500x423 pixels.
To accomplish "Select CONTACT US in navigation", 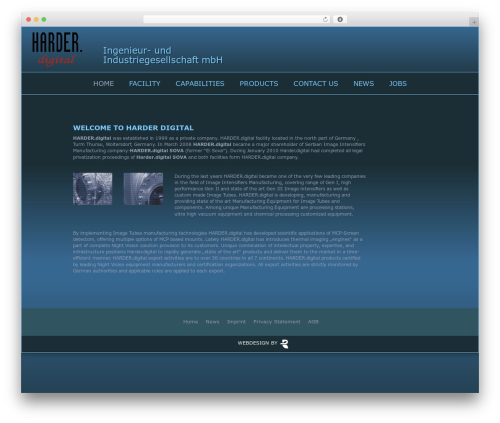I will [x=316, y=84].
